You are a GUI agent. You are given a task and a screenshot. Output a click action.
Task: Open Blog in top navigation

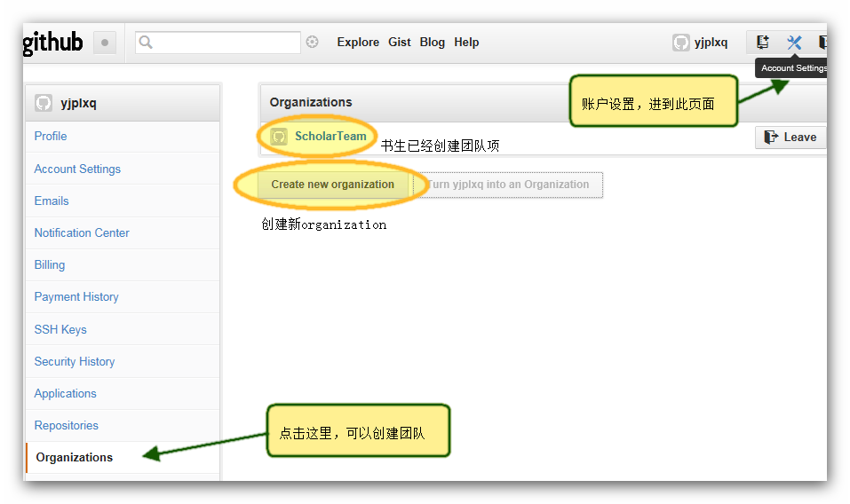point(432,43)
